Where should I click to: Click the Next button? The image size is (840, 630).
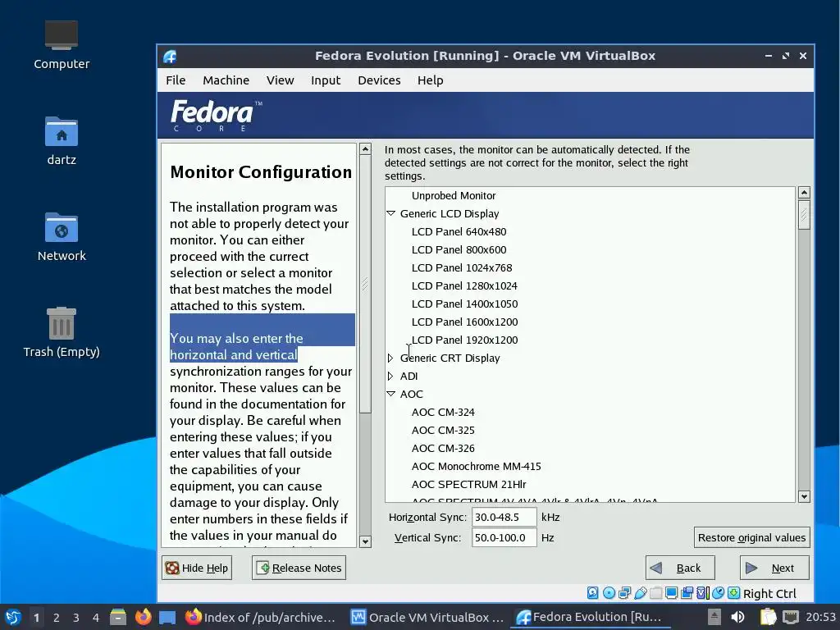click(774, 568)
